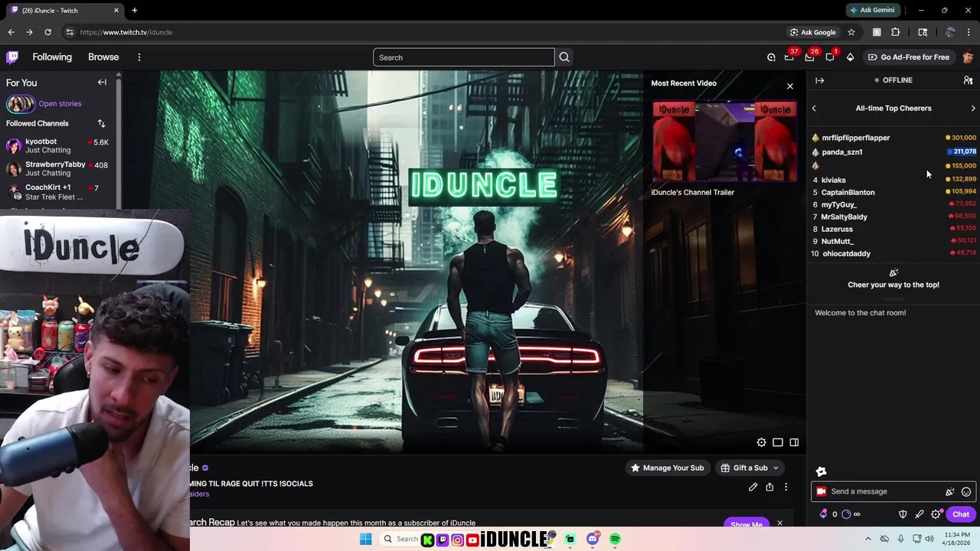Focus the Twitch Search input field
The image size is (980, 551).
464,57
